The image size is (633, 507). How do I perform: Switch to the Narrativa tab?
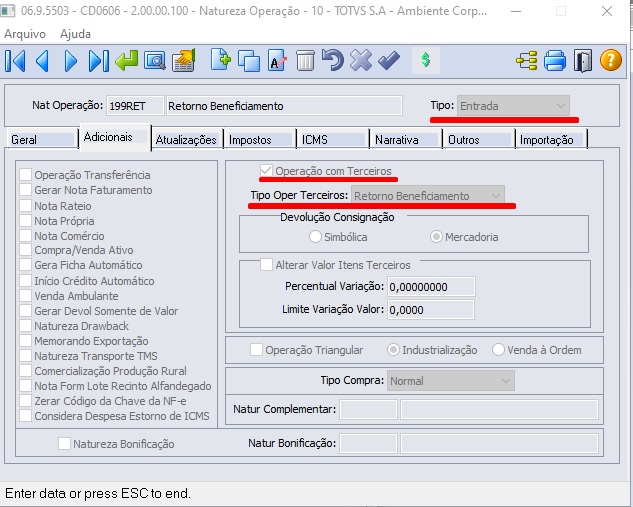point(406,140)
